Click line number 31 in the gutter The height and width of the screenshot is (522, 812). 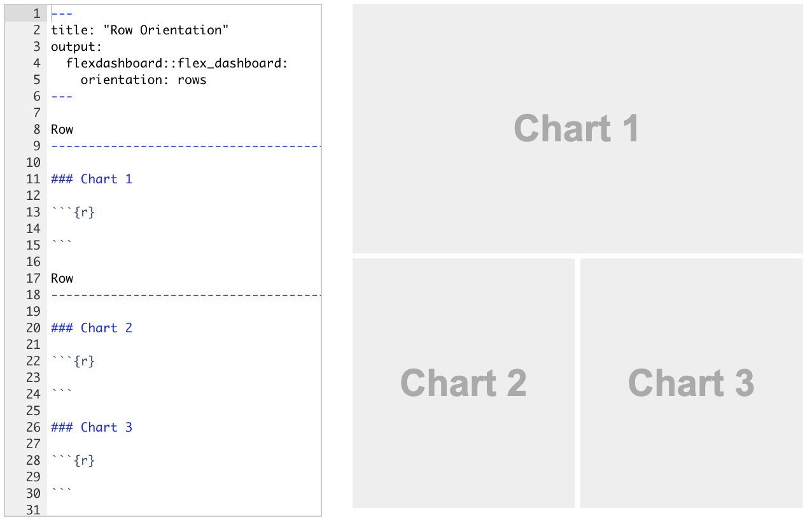pos(33,510)
